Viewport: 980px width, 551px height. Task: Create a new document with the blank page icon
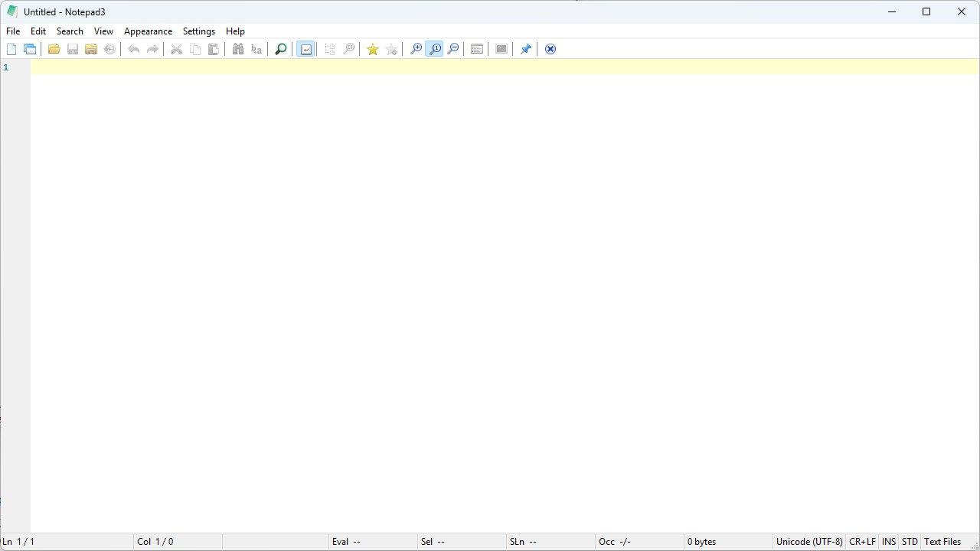click(x=11, y=49)
